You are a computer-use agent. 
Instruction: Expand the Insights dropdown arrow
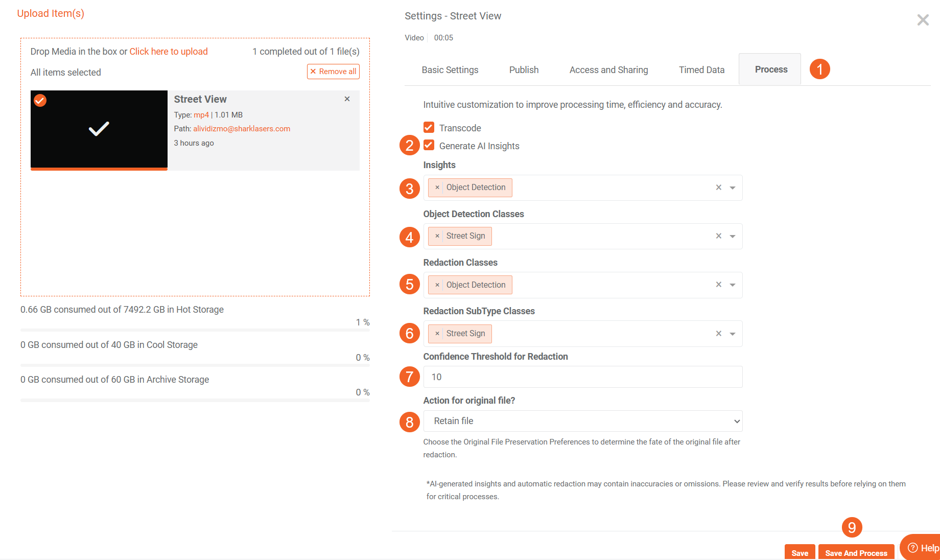coord(733,188)
